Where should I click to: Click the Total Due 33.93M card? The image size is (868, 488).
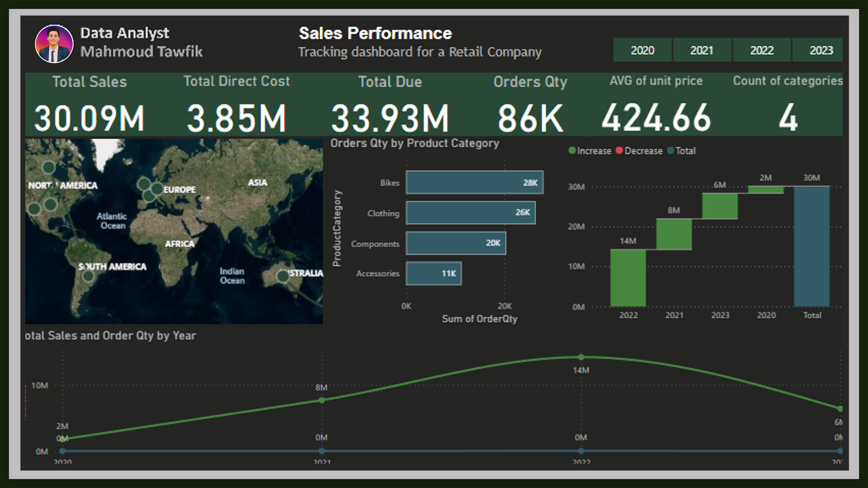point(390,105)
